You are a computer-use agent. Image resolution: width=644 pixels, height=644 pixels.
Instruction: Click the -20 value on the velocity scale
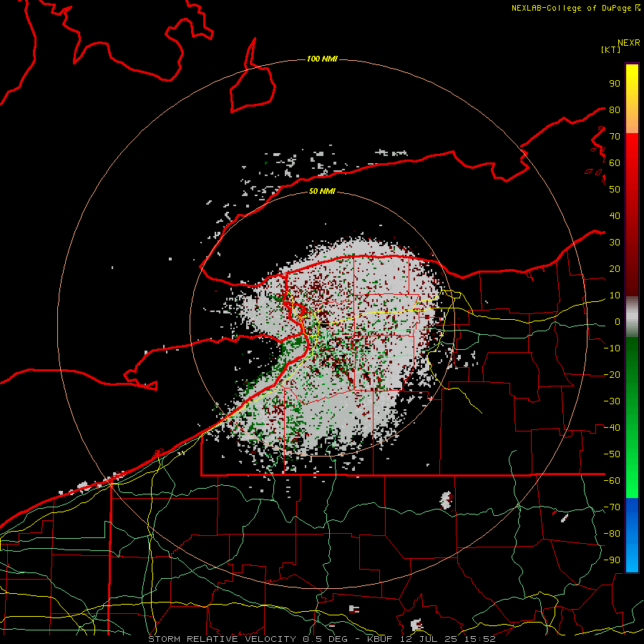(612, 375)
